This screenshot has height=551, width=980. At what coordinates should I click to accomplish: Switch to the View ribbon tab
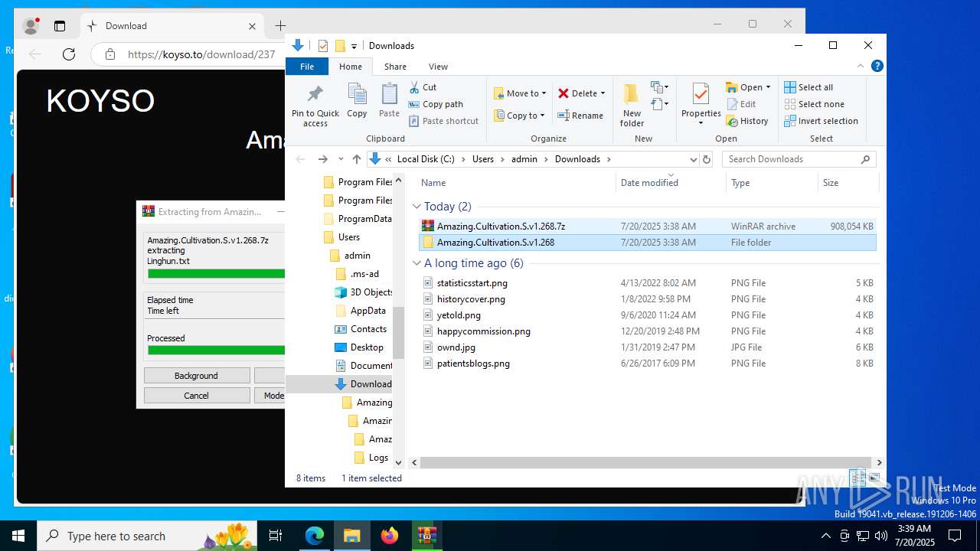point(438,67)
